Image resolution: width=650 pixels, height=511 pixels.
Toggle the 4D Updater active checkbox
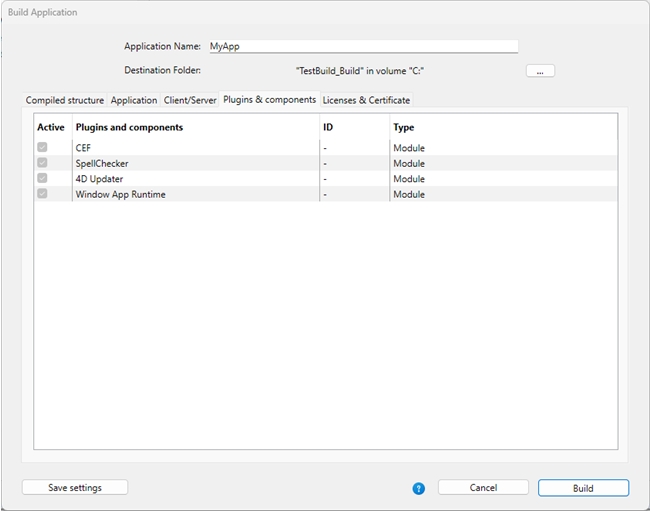[x=42, y=179]
